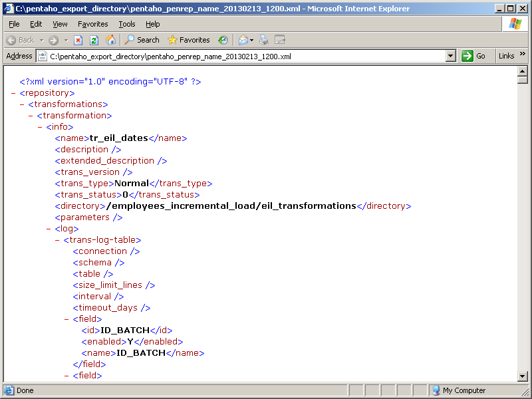
Task: Click the xml version declaration line
Action: click(110, 82)
